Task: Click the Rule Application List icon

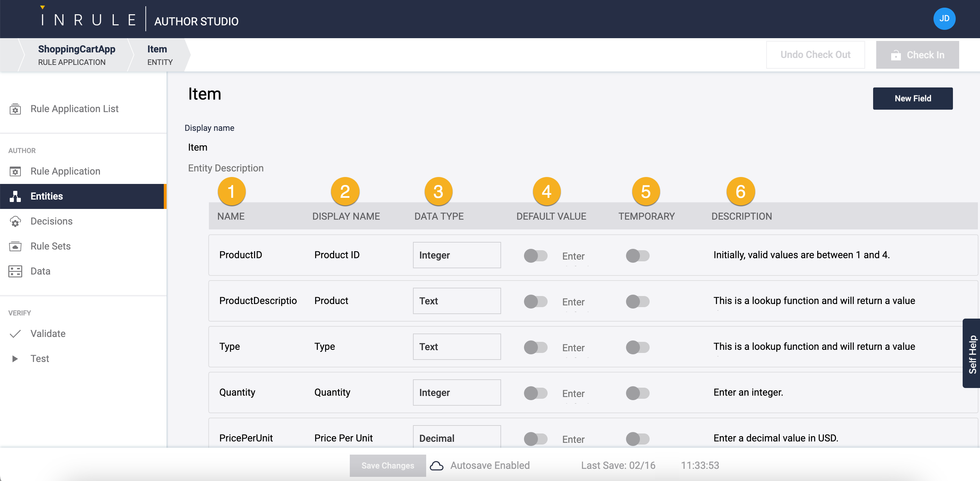Action: 15,109
